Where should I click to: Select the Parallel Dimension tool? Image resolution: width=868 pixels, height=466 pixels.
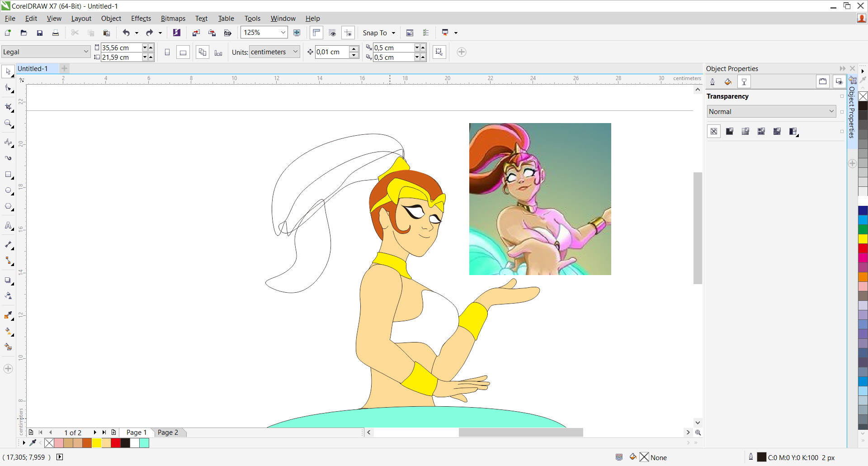pyautogui.click(x=8, y=245)
